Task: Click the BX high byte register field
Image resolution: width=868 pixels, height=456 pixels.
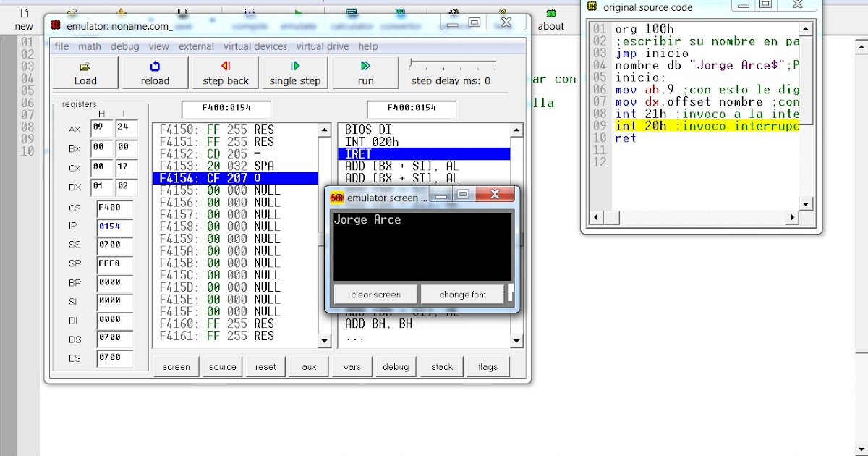Action: [101, 148]
